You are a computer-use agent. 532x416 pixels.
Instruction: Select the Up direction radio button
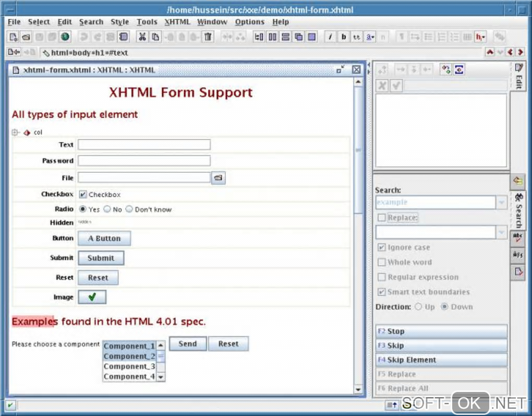pos(418,307)
